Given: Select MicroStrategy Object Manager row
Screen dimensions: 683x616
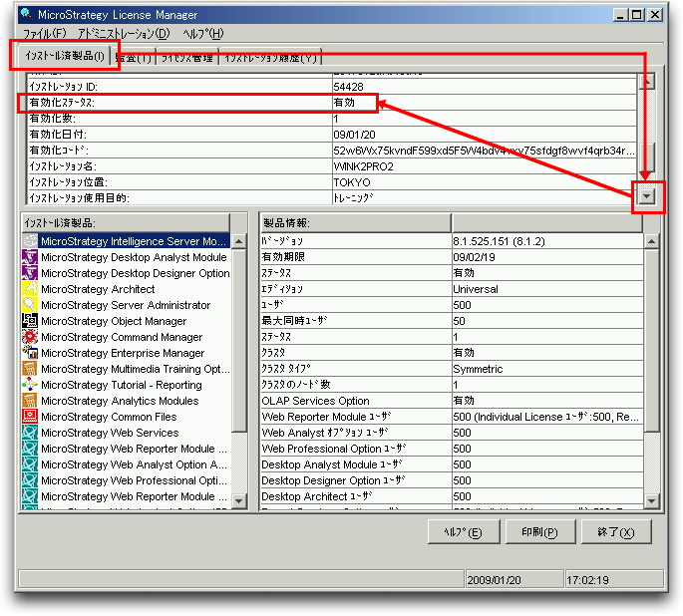Looking at the screenshot, I should [x=126, y=321].
